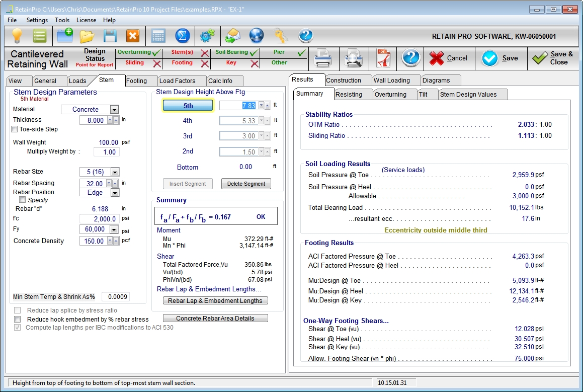Click the Stem(s) status red X
Screen dimensions: 583x392
(205, 53)
